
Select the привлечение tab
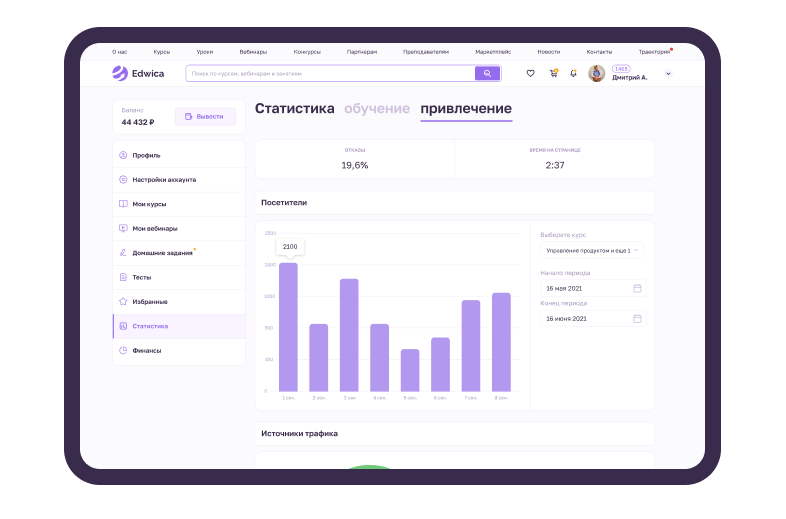coord(466,109)
